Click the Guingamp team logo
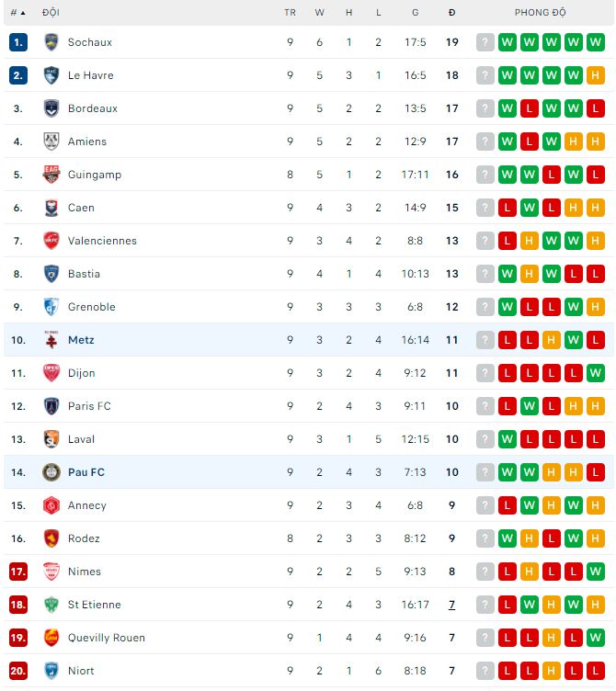This screenshot has height=691, width=616. pyautogui.click(x=51, y=175)
